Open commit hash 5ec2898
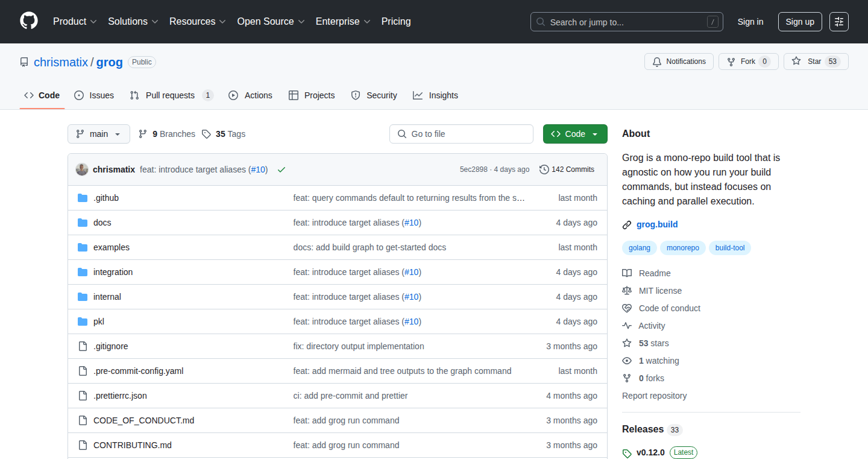Image resolution: width=868 pixels, height=459 pixels. pos(474,169)
